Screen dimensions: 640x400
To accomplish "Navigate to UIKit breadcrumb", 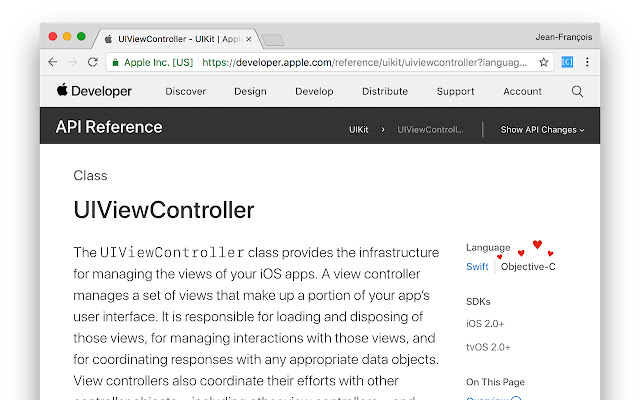I will [360, 129].
